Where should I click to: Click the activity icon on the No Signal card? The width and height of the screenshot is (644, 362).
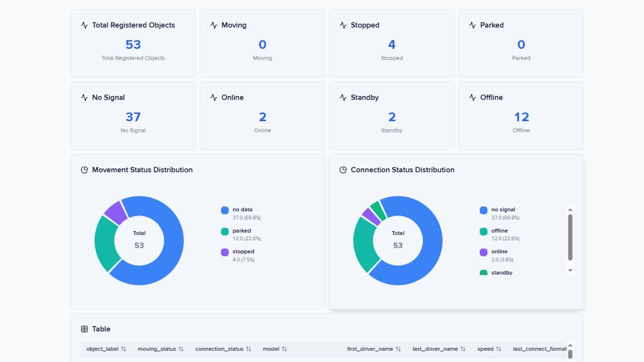click(85, 97)
